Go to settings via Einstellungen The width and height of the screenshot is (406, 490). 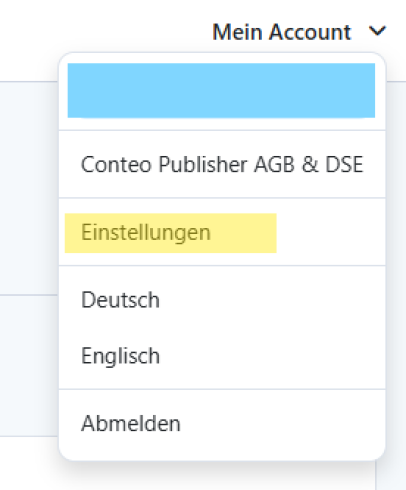click(x=146, y=232)
